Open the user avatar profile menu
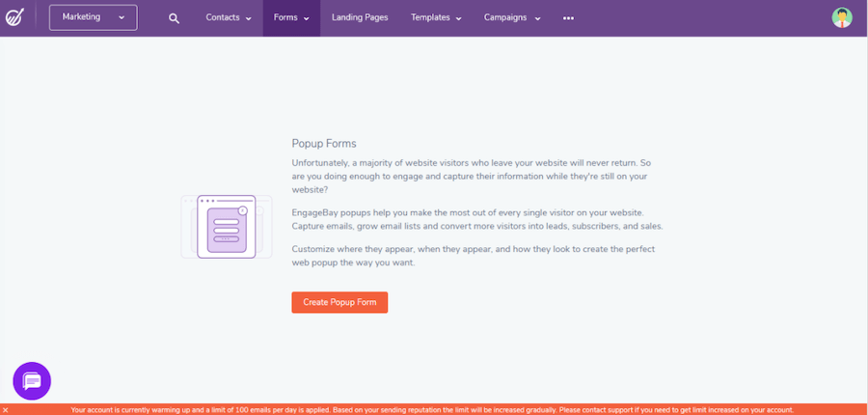The image size is (868, 415). [x=842, y=17]
